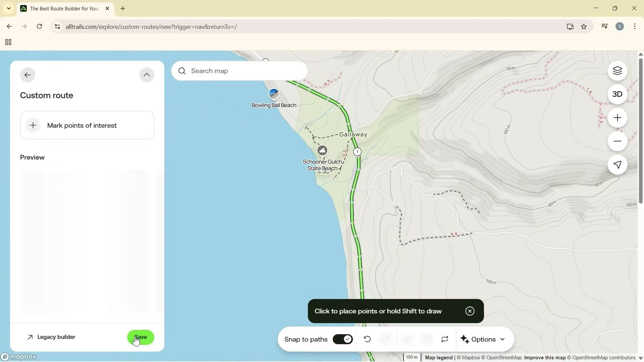Toggle the browser bookmark star
644x362 pixels.
(584, 26)
